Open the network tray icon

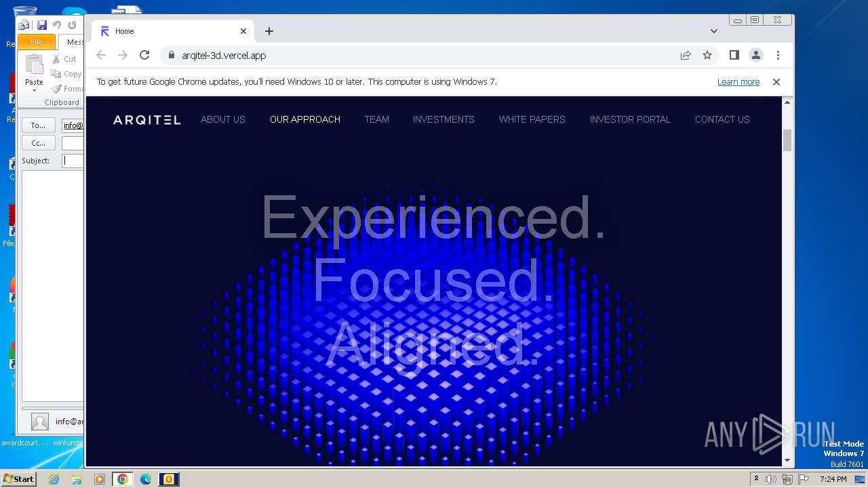787,479
